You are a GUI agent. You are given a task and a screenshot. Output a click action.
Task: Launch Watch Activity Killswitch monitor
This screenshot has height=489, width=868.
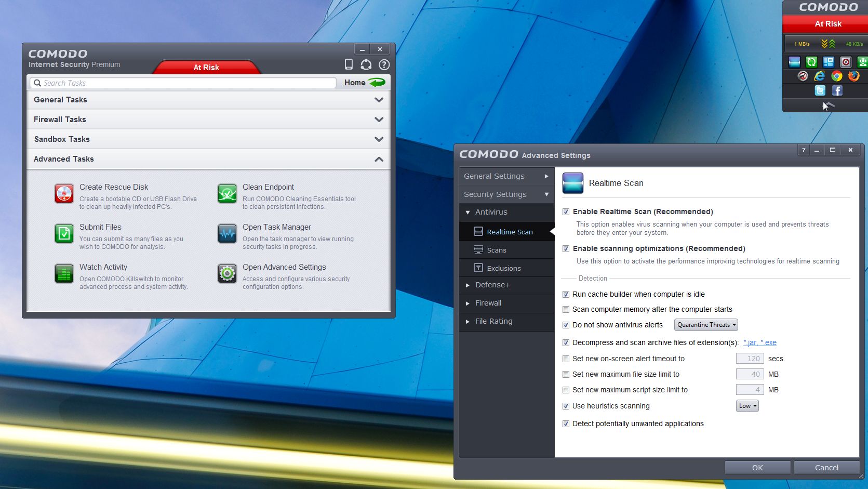click(x=103, y=267)
